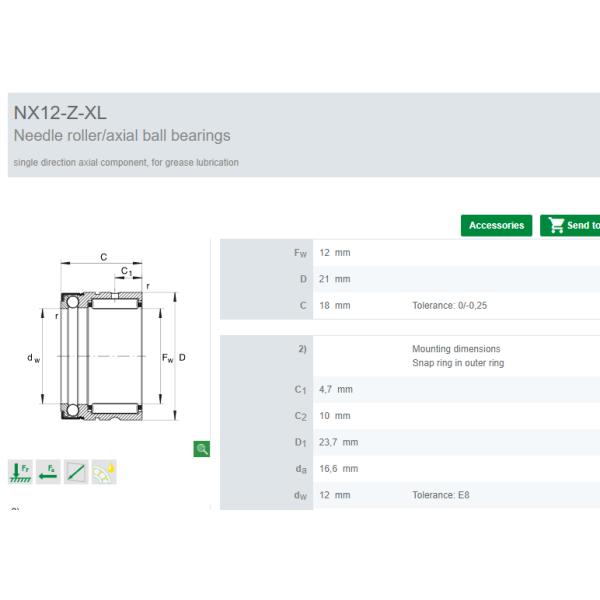The height and width of the screenshot is (600, 600).
Task: Click the dw Tolerance E8 row
Action: [410, 495]
